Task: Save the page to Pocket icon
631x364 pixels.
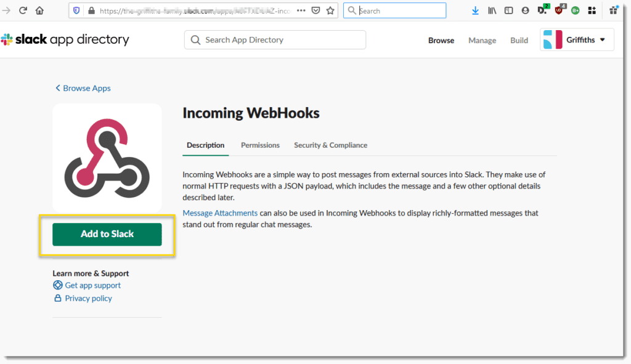Action: (x=316, y=10)
